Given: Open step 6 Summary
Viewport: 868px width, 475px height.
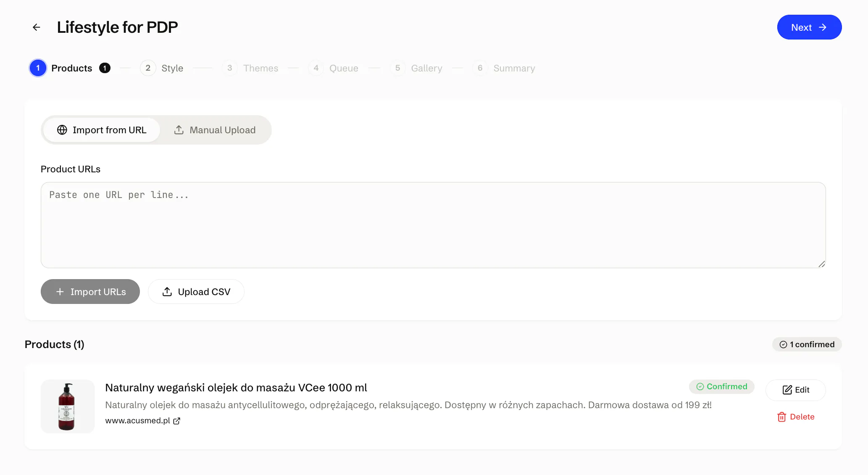Looking at the screenshot, I should tap(504, 68).
